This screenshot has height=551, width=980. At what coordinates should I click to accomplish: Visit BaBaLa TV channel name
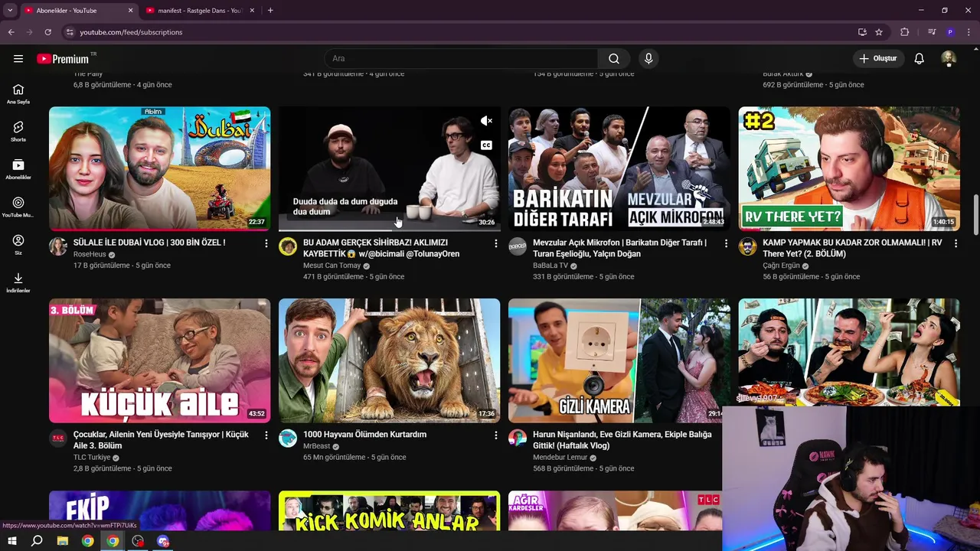tap(550, 266)
